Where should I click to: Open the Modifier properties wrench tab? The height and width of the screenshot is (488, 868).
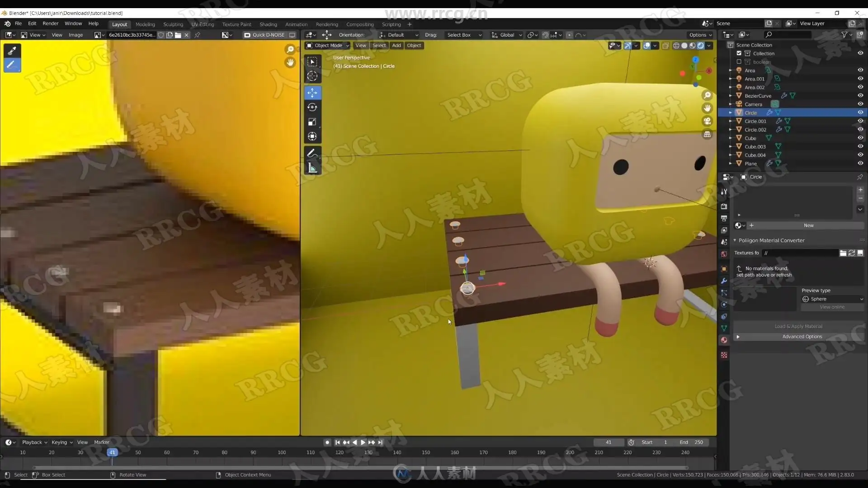pos(724,281)
